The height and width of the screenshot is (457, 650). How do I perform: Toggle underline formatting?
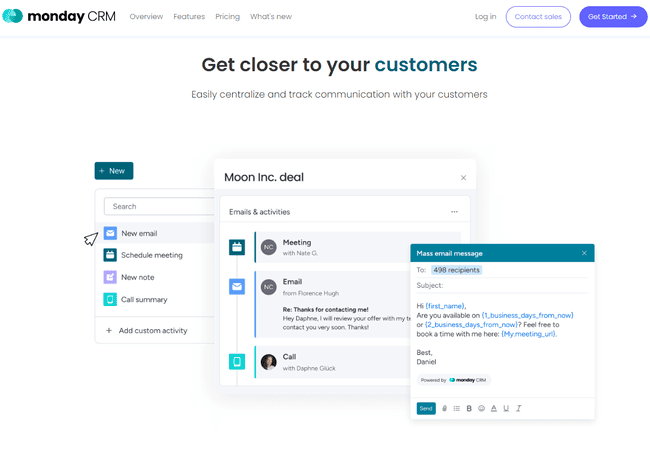(506, 408)
